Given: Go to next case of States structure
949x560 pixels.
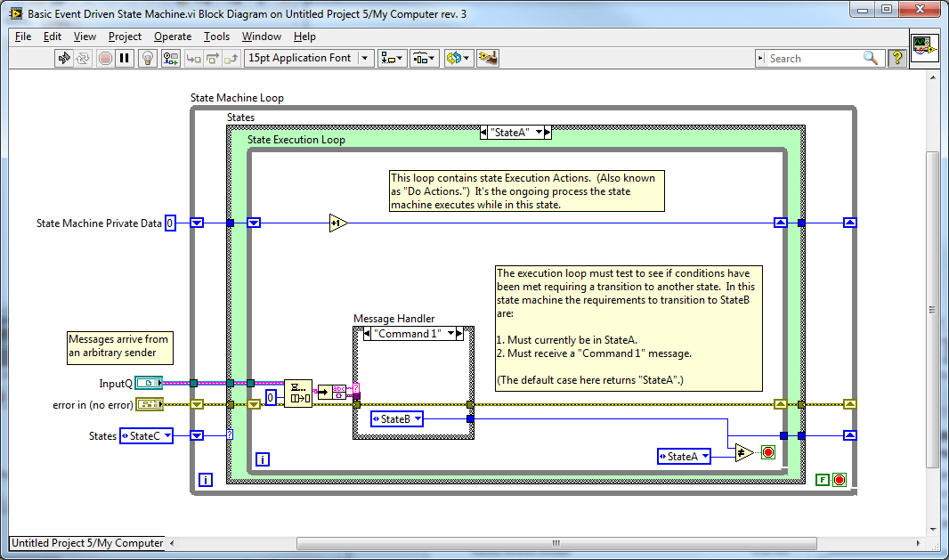Looking at the screenshot, I should tap(547, 132).
